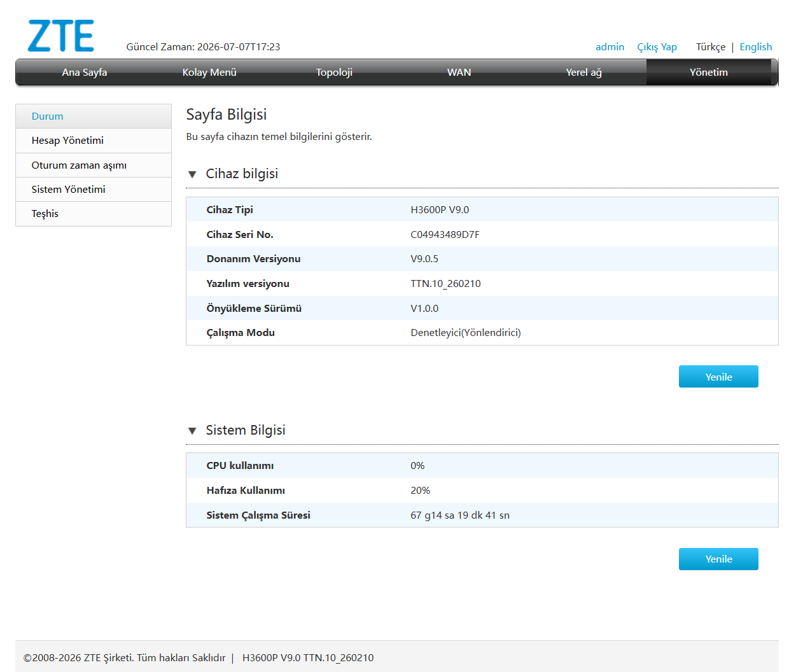Log out with Çıkış Yap
The image size is (789, 672).
[657, 47]
